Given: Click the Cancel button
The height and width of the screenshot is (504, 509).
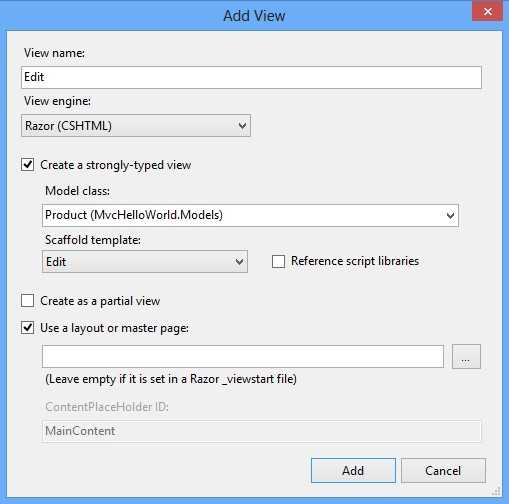Looking at the screenshot, I should click(x=443, y=471).
